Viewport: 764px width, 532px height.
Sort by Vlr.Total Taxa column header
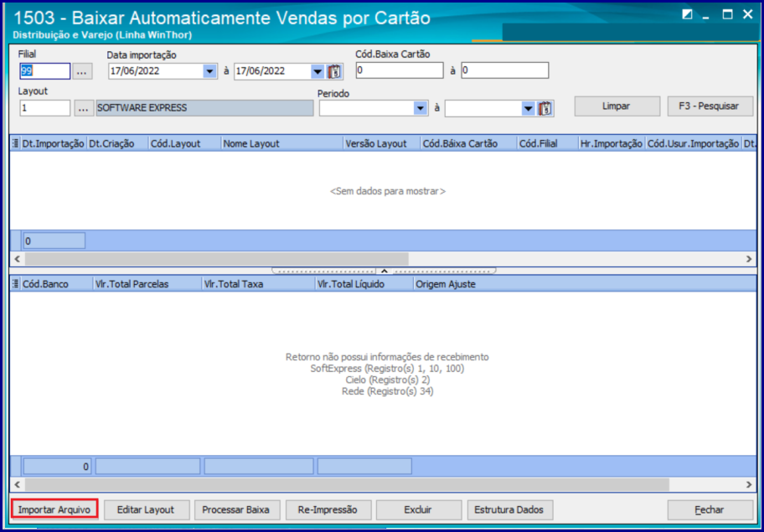pos(258,285)
